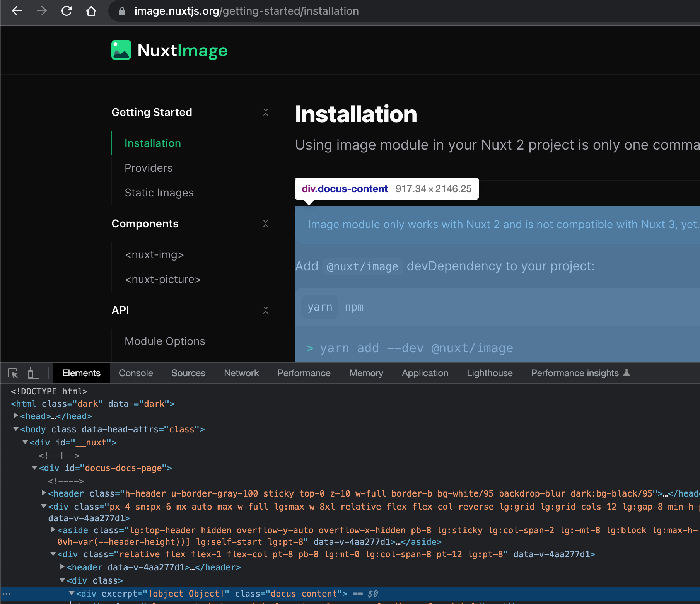Click the NuxtImage wordmark text
Image resolution: width=700 pixels, height=604 pixels.
[x=183, y=51]
